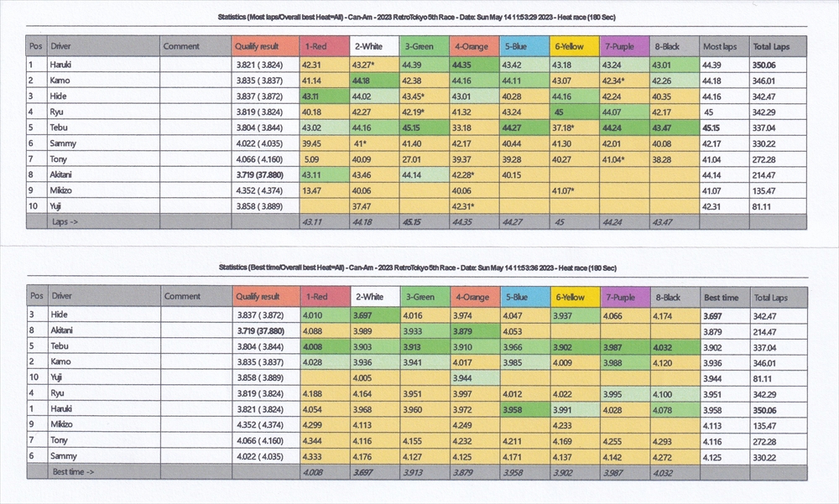Select Hide's 3.697 cell in the 2-White column
Viewport: 839px width, 504px height.
coord(373,315)
